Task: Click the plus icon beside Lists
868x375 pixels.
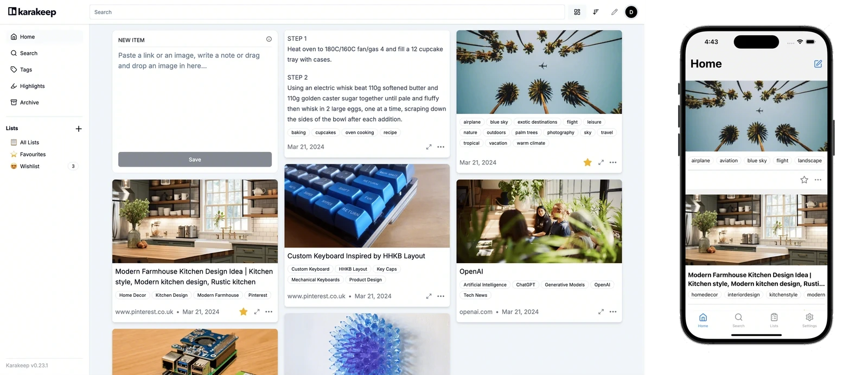Action: pos(79,129)
